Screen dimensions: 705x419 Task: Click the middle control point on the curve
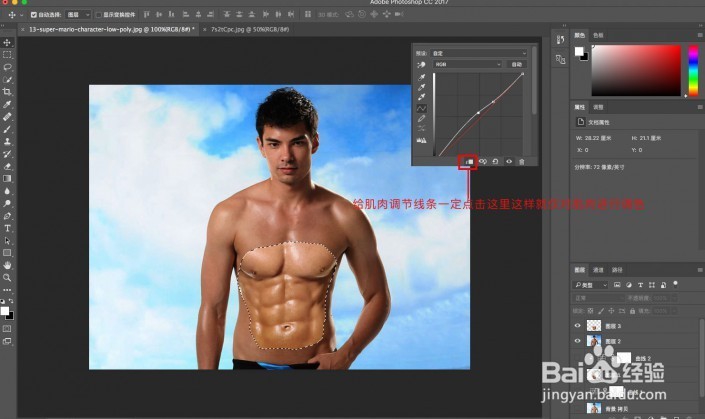pyautogui.click(x=478, y=112)
